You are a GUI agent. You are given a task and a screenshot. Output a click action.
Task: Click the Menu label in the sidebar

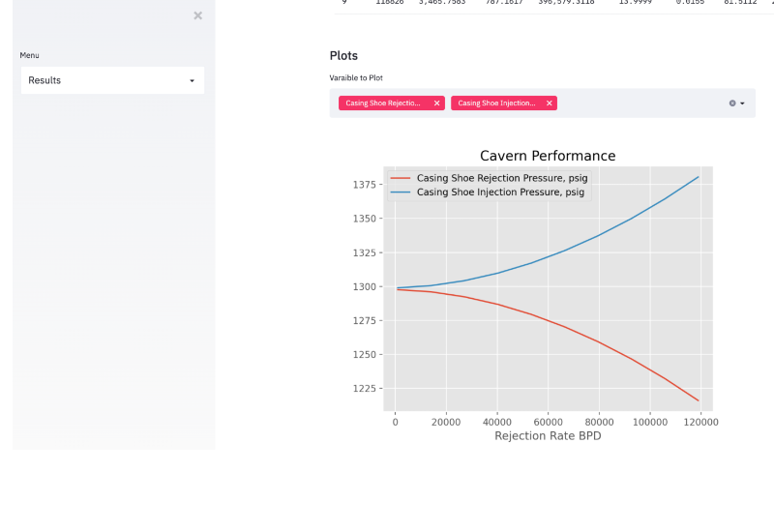tap(29, 55)
